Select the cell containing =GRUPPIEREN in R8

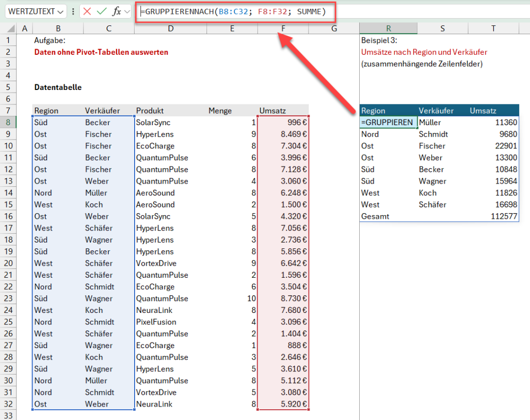click(386, 122)
